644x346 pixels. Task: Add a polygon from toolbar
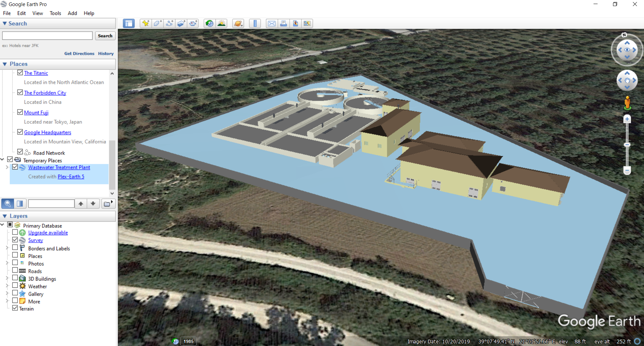click(x=157, y=23)
